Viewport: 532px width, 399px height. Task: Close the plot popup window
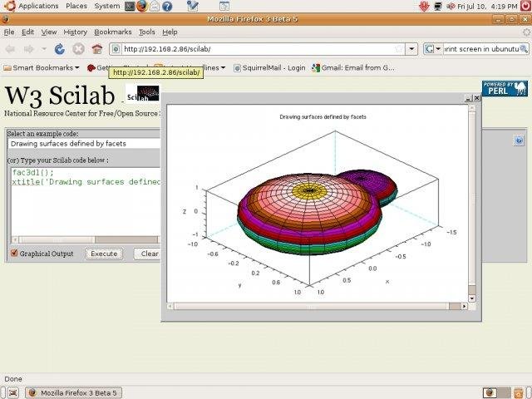point(476,98)
